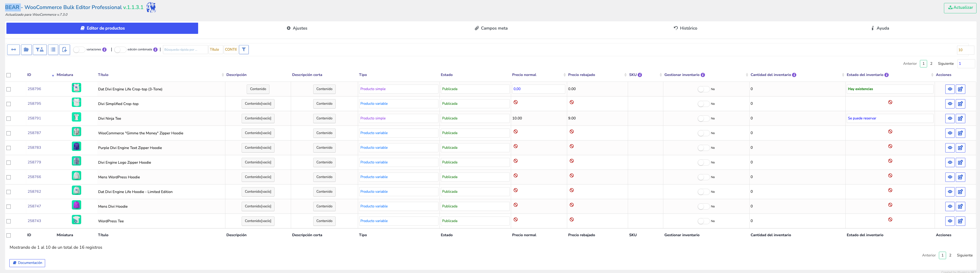Toggle Gestionar inventario for WordPress Tee
Image resolution: width=980 pixels, height=273 pixels.
point(703,221)
